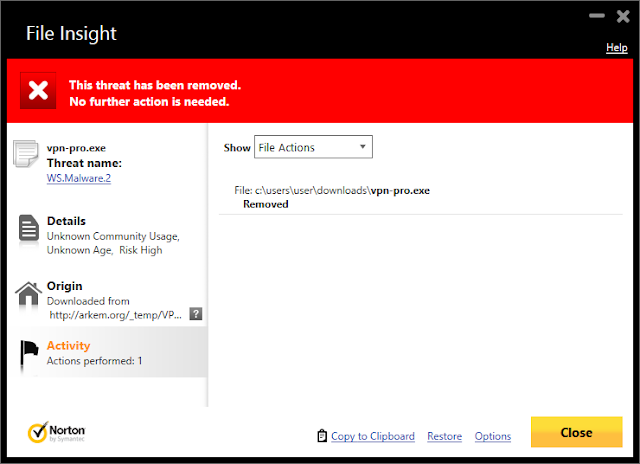Open the Origin tab

pos(107,300)
